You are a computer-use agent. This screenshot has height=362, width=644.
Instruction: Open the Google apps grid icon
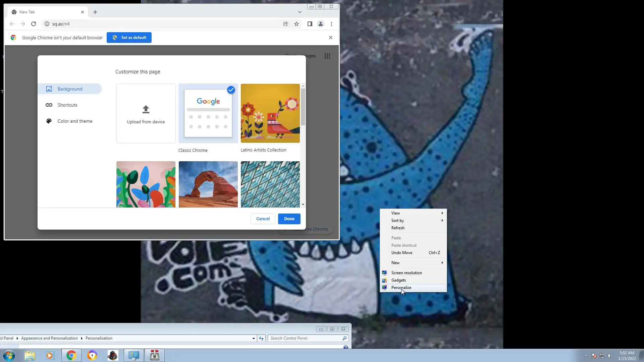327,56
